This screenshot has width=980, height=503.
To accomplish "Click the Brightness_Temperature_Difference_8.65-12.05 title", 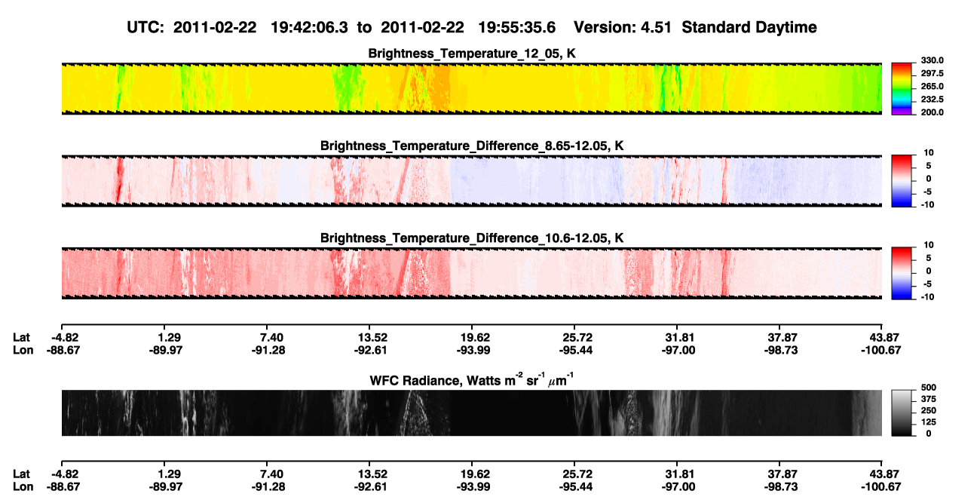I will point(472,146).
